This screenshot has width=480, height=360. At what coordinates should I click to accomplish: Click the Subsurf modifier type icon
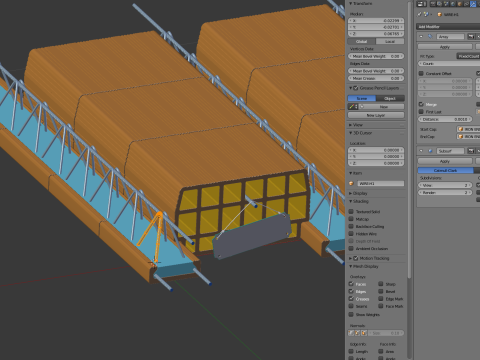pos(430,151)
